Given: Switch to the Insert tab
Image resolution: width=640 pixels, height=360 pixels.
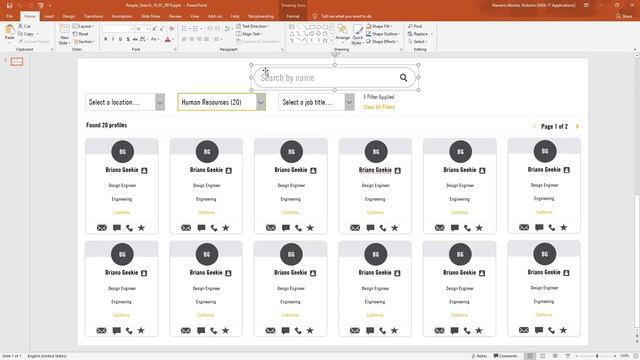Looking at the screenshot, I should pyautogui.click(x=49, y=16).
